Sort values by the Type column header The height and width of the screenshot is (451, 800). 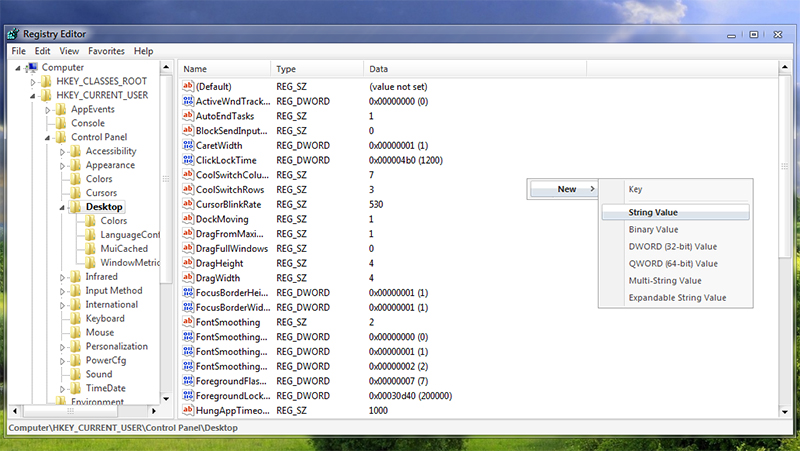coord(317,69)
